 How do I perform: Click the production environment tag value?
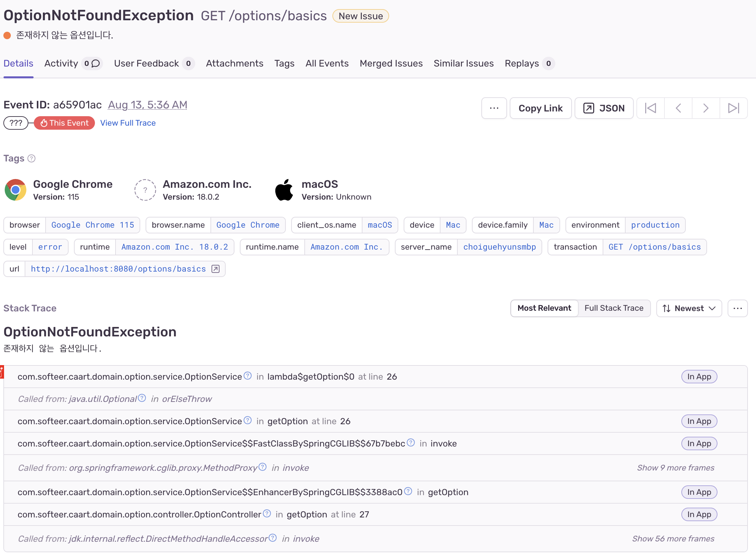[x=655, y=225]
